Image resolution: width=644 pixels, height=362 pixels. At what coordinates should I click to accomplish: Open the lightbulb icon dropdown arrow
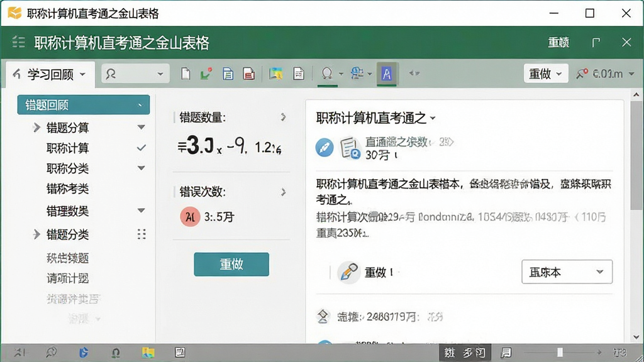click(341, 74)
